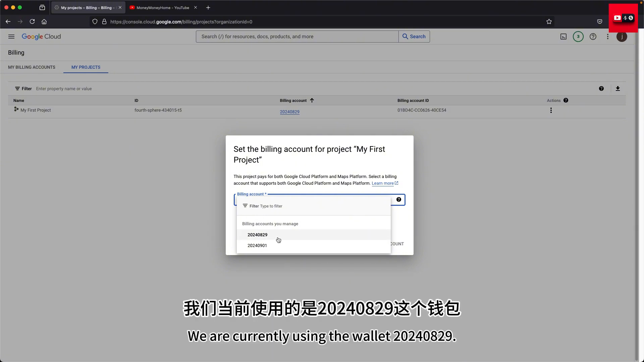Click the My First Project name cell
Screen dimensions: 644x362
(36, 110)
